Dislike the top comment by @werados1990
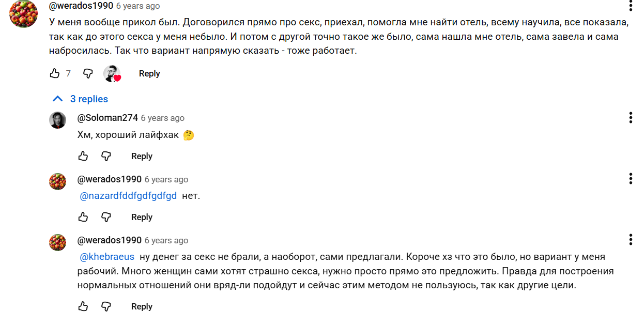This screenshot has height=326, width=644. point(88,74)
